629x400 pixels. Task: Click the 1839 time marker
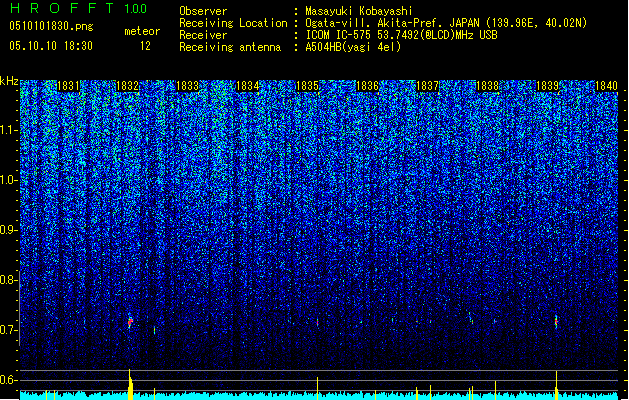(x=548, y=86)
